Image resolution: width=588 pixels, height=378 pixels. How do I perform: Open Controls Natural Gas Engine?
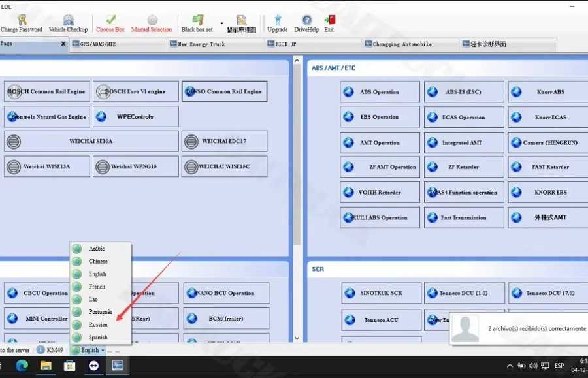tap(47, 116)
